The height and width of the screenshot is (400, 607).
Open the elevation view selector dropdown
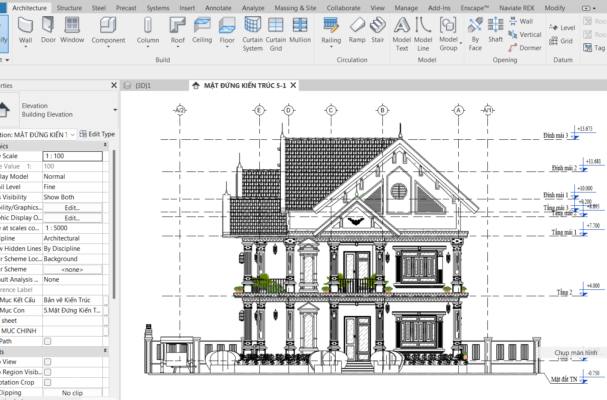[x=70, y=134]
